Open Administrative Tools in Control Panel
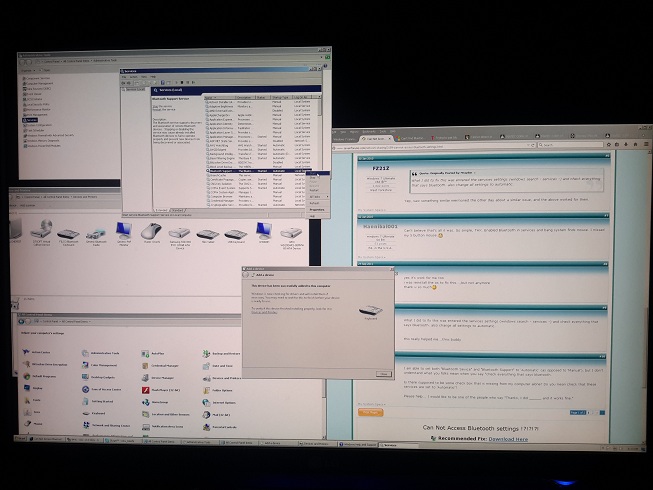Screen dimensions: 653x490 pyautogui.click(x=100, y=353)
